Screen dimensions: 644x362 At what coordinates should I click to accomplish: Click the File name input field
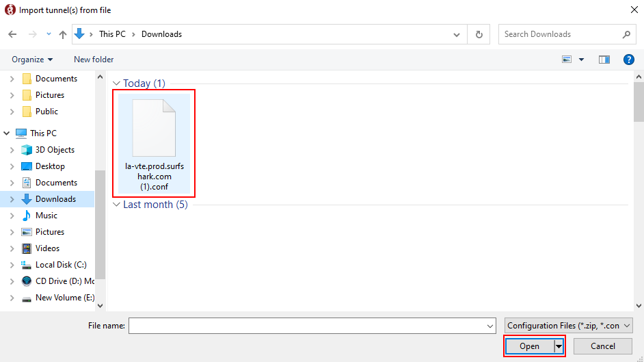pos(306,326)
